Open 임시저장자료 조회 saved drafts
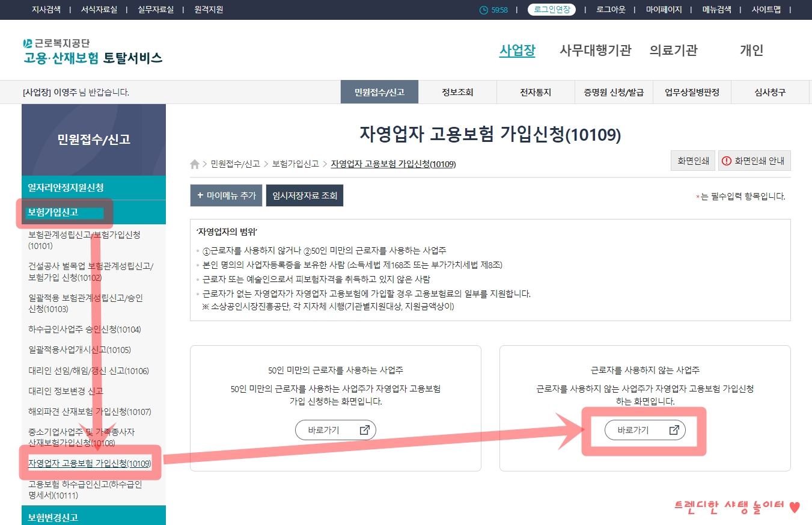The image size is (812, 525). point(304,195)
